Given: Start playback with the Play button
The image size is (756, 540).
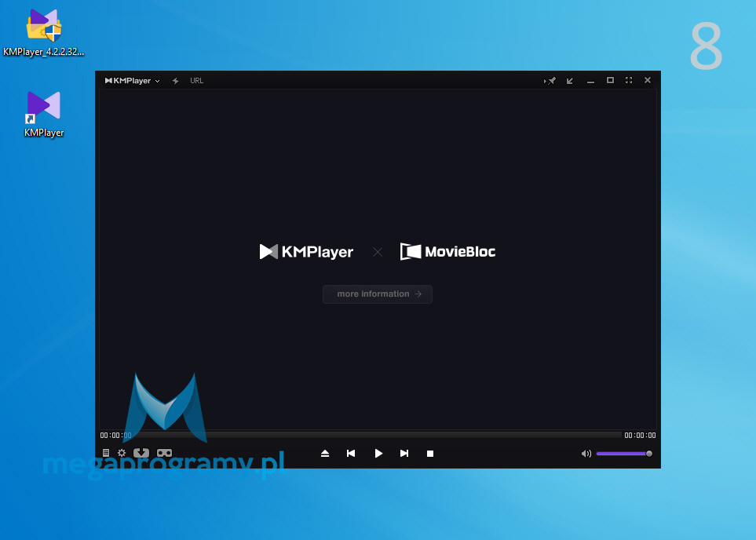Looking at the screenshot, I should pos(378,453).
